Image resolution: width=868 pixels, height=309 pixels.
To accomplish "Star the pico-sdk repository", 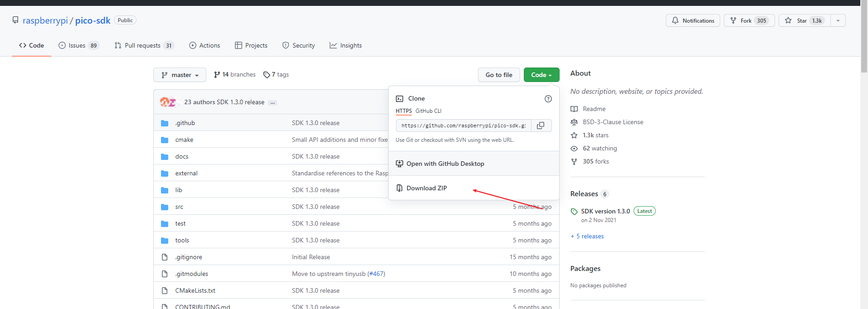I will pyautogui.click(x=805, y=20).
